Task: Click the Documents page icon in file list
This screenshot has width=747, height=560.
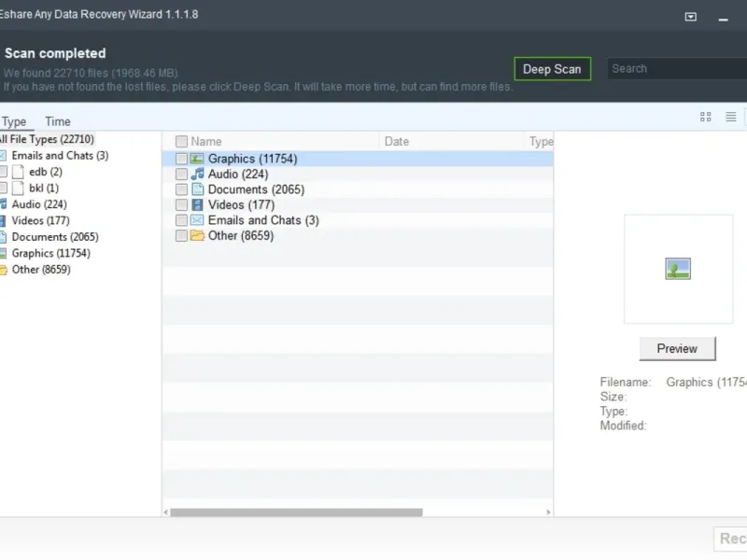Action: point(197,189)
